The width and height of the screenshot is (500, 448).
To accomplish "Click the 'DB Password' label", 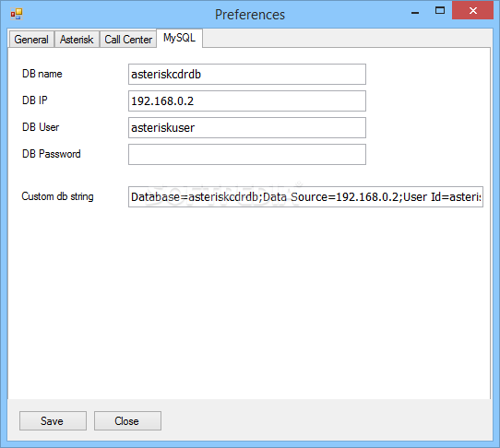I will [52, 154].
